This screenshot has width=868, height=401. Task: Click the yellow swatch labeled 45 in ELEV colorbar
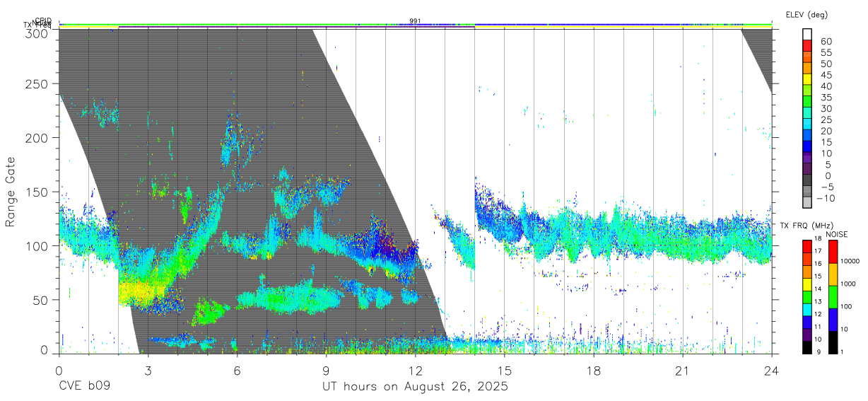point(807,79)
